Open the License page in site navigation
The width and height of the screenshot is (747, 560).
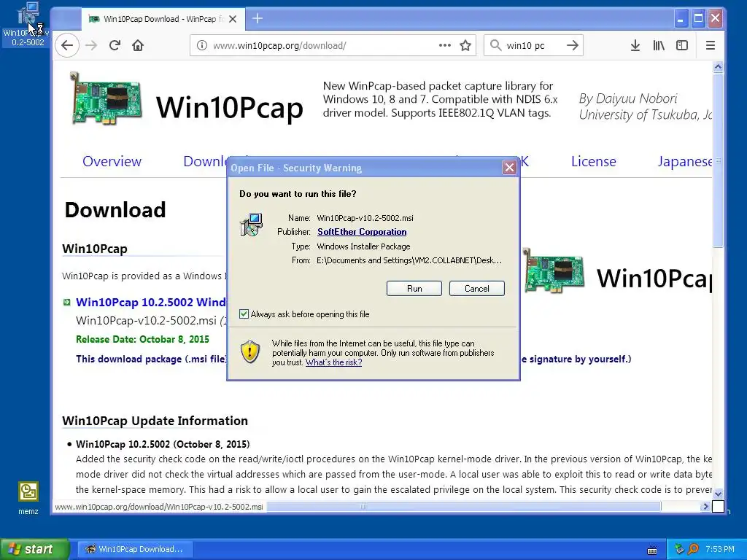[x=593, y=161]
